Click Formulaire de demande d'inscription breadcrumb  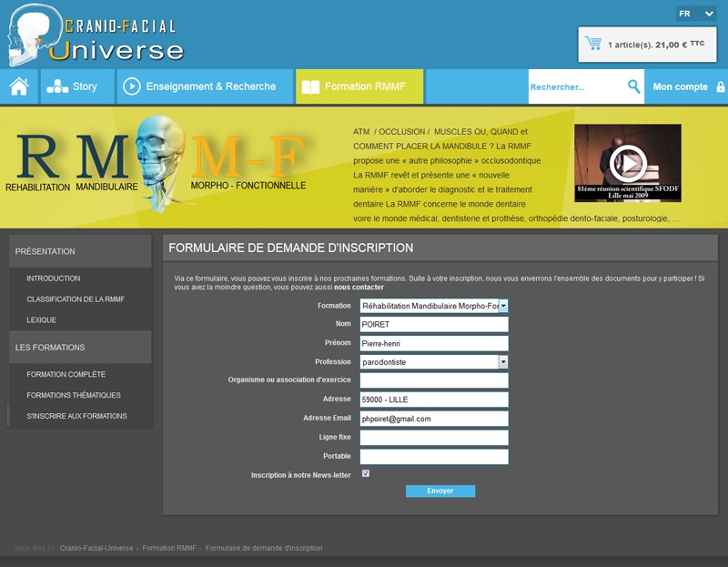pyautogui.click(x=264, y=548)
